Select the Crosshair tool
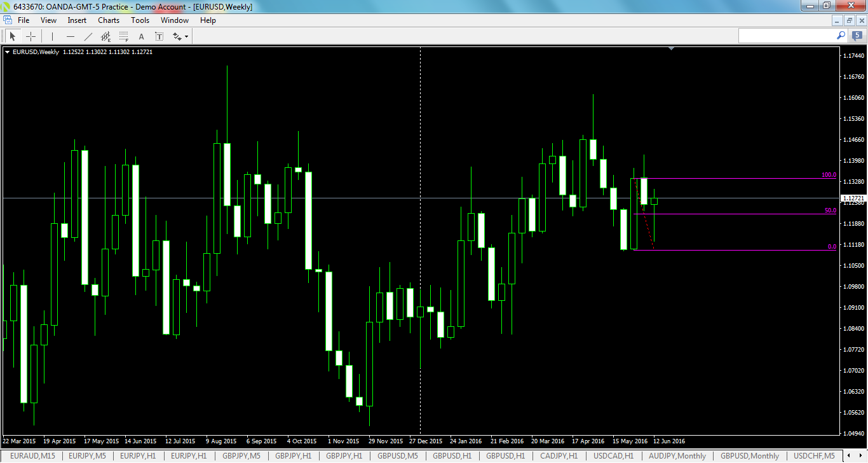868x463 pixels. pos(31,36)
